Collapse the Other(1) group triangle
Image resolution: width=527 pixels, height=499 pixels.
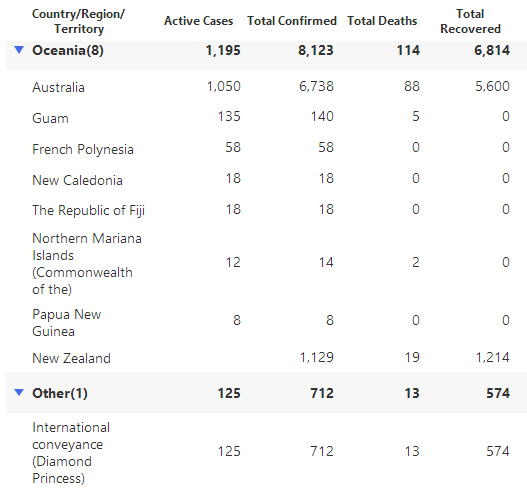point(19,392)
